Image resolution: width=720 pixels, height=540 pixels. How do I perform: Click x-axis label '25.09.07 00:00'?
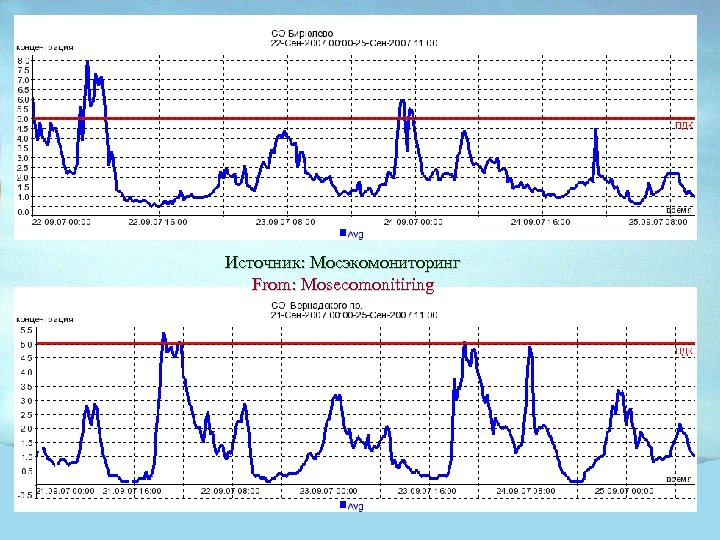coord(624,491)
